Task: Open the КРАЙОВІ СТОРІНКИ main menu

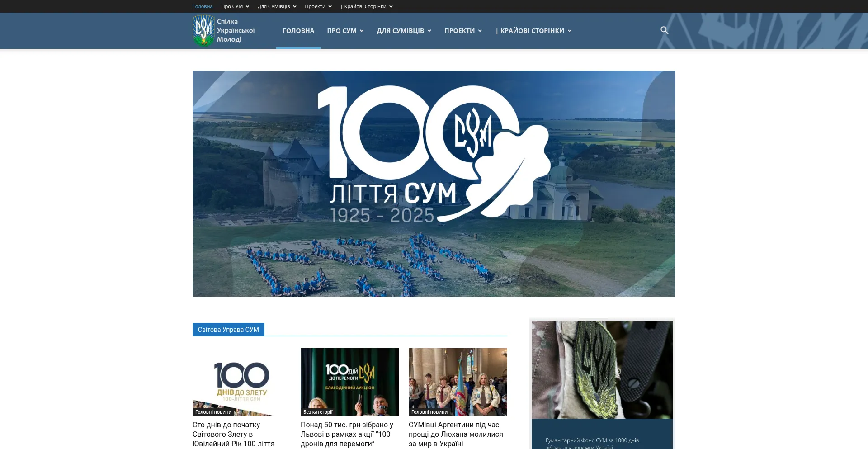Action: tap(533, 31)
